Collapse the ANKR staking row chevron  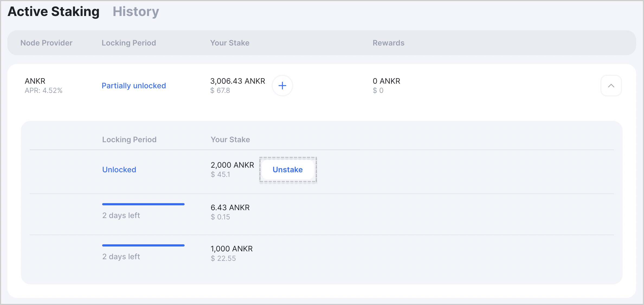coord(611,86)
